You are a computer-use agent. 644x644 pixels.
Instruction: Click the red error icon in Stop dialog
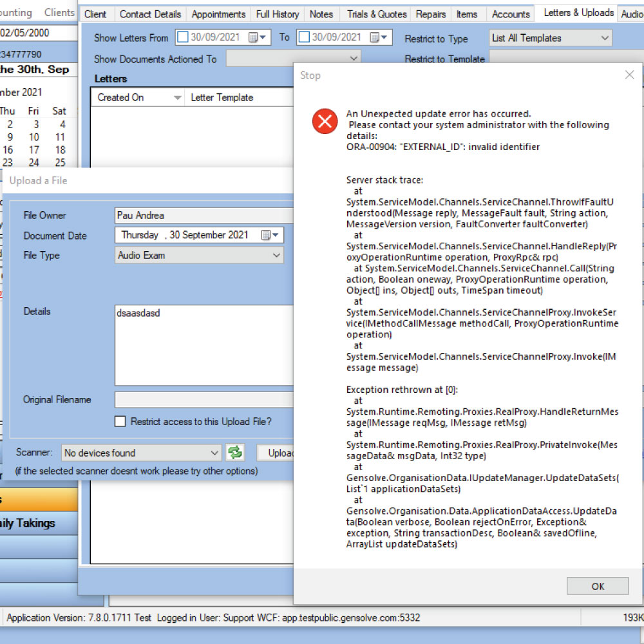pyautogui.click(x=325, y=121)
